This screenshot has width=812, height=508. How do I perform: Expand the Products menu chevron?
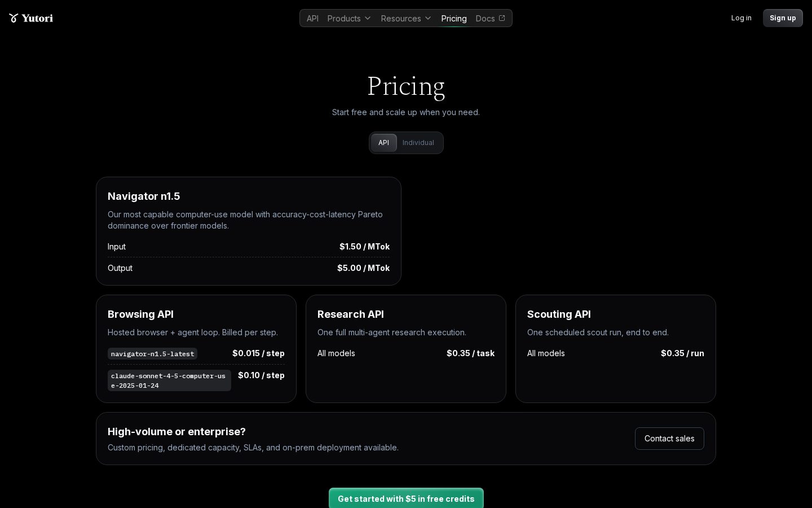click(368, 18)
